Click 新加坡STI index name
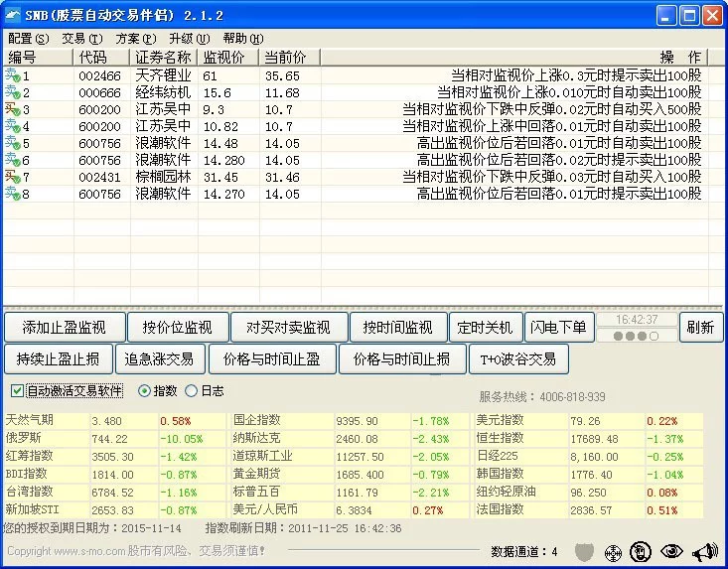 point(33,509)
